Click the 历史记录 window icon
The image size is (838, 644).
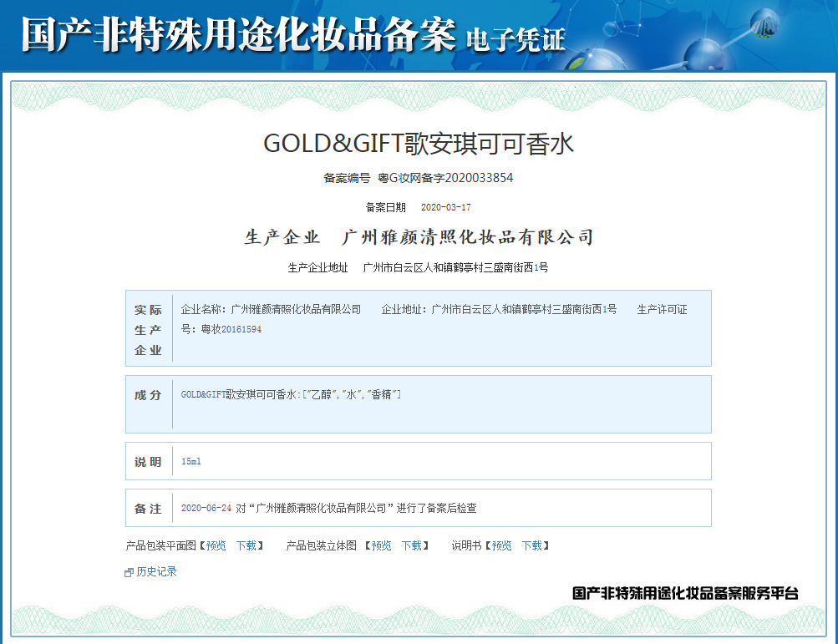click(129, 572)
